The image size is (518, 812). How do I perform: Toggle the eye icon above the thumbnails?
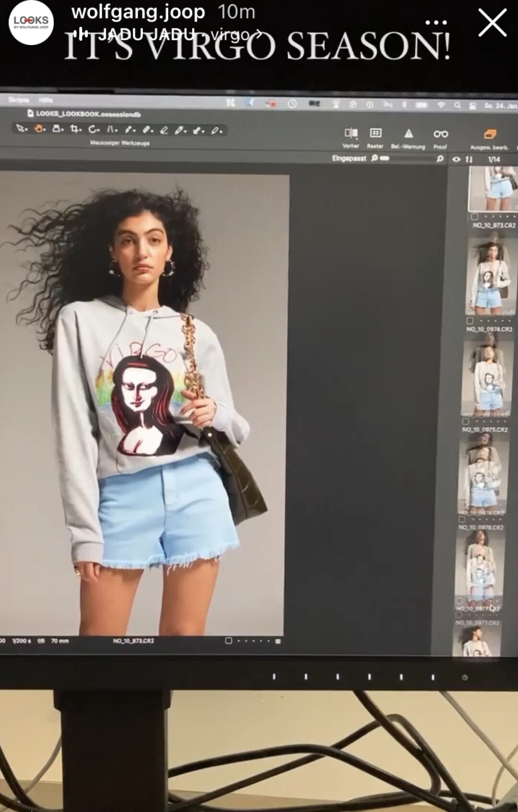coord(456,159)
